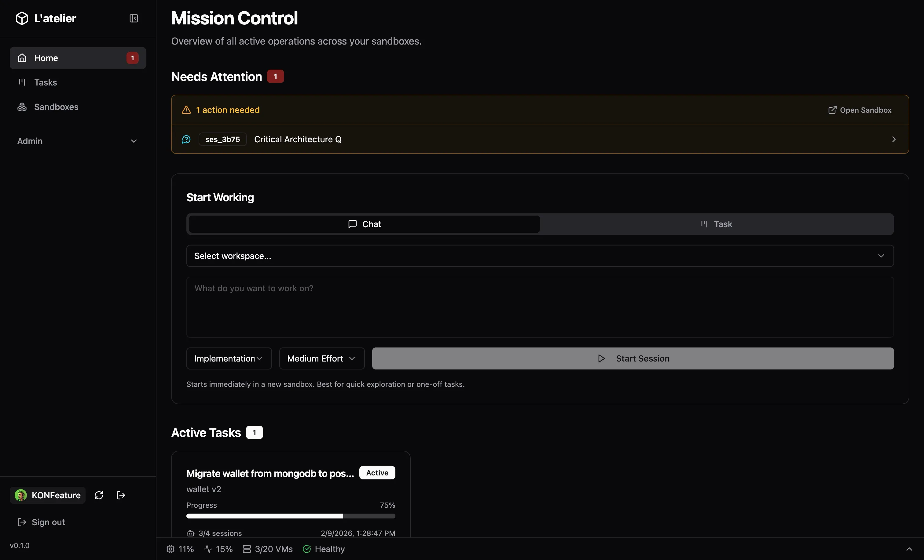Click the KONFeature user button
The height and width of the screenshot is (560, 924).
pyautogui.click(x=48, y=495)
